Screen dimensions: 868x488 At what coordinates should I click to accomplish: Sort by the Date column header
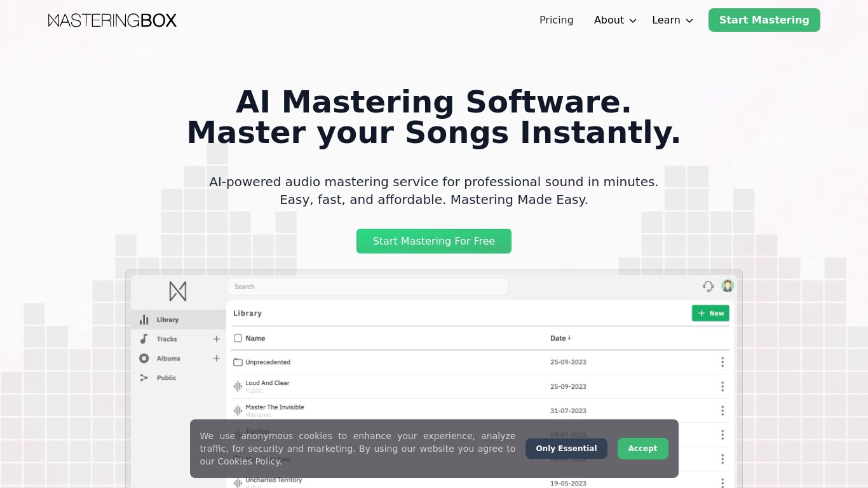(x=560, y=338)
